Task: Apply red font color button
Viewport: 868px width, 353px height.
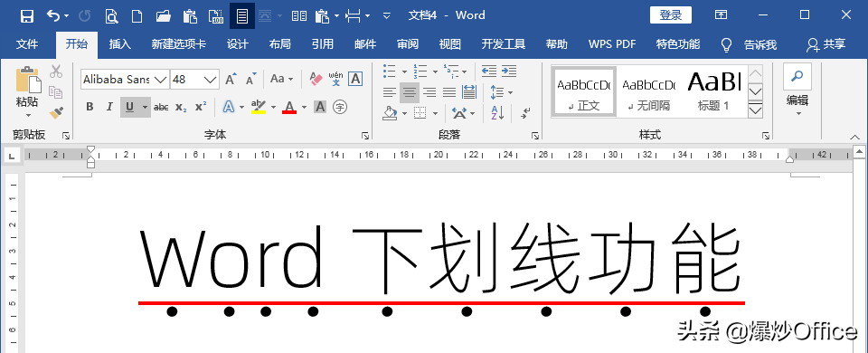Action: (x=289, y=107)
